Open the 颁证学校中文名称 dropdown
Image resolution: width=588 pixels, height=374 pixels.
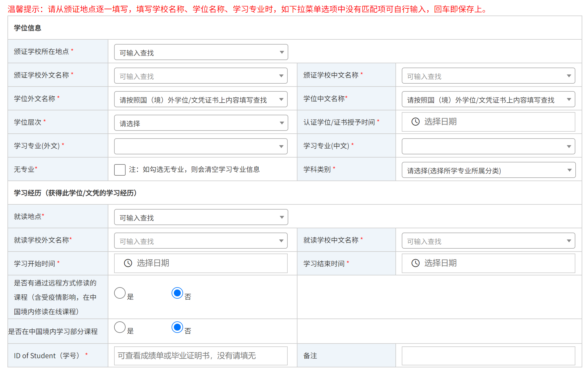pyautogui.click(x=489, y=76)
